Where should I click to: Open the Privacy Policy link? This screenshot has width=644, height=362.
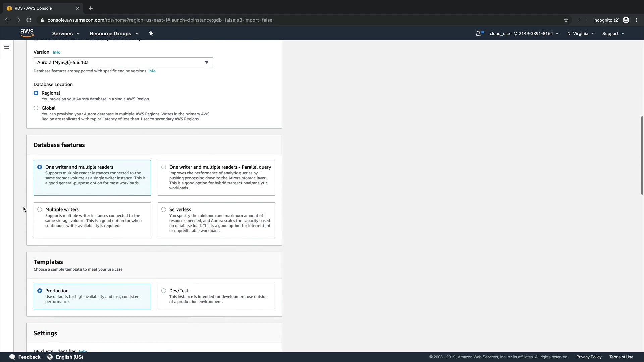coord(589,357)
